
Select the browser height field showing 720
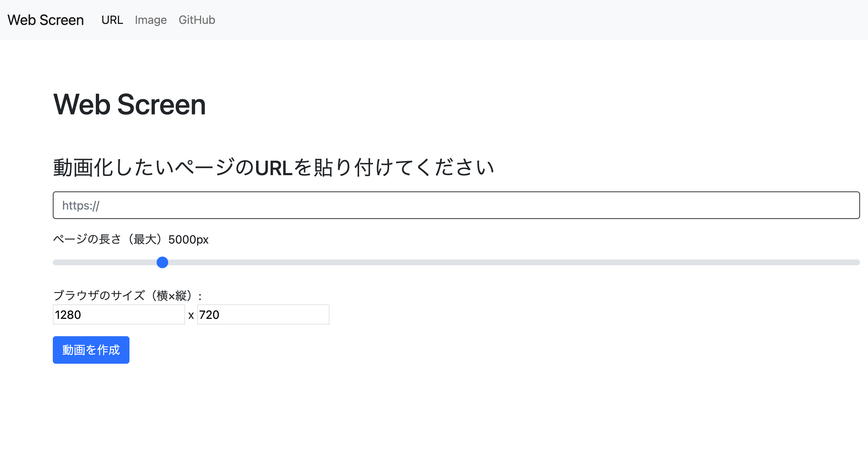(x=263, y=314)
